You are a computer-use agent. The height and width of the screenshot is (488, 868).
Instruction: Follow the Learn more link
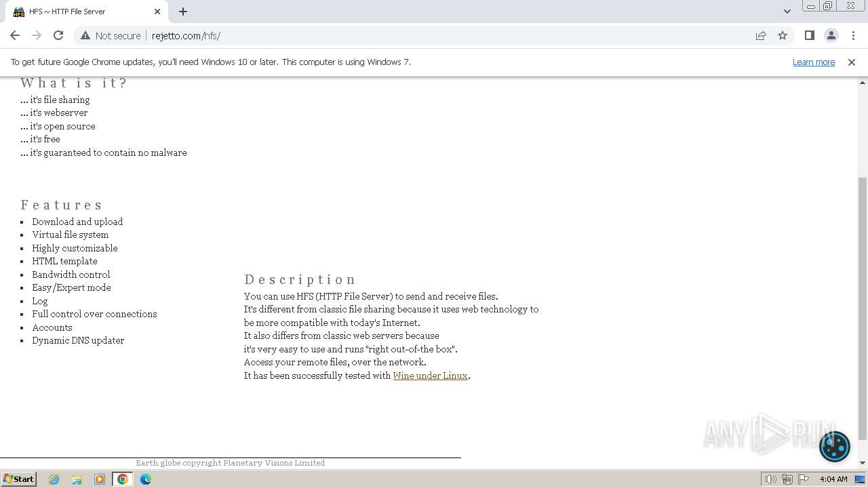814,62
